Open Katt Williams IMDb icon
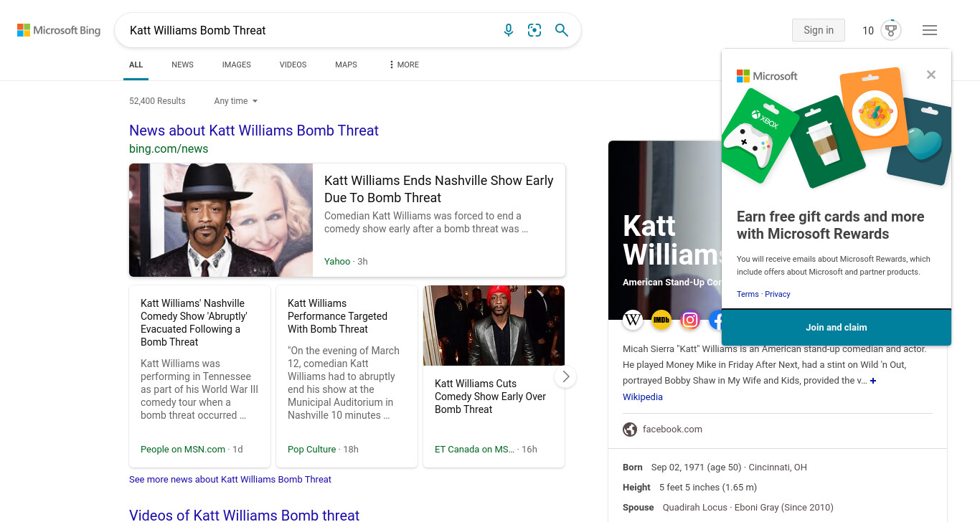The height and width of the screenshot is (522, 980). 661,320
